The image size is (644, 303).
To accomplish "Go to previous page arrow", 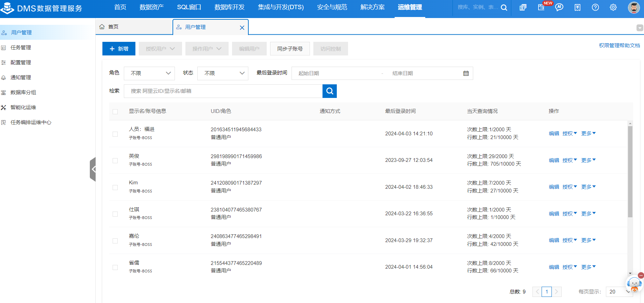I will click(x=537, y=292).
